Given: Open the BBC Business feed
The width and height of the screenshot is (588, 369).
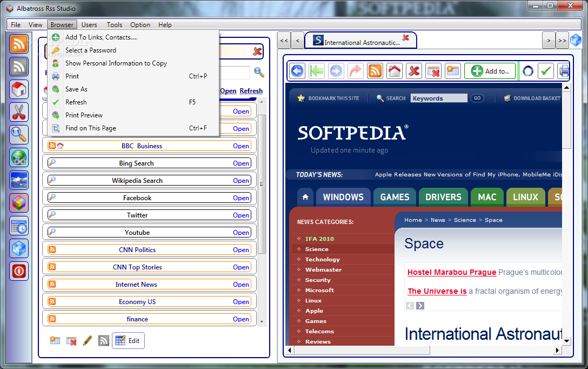Looking at the screenshot, I should [240, 146].
